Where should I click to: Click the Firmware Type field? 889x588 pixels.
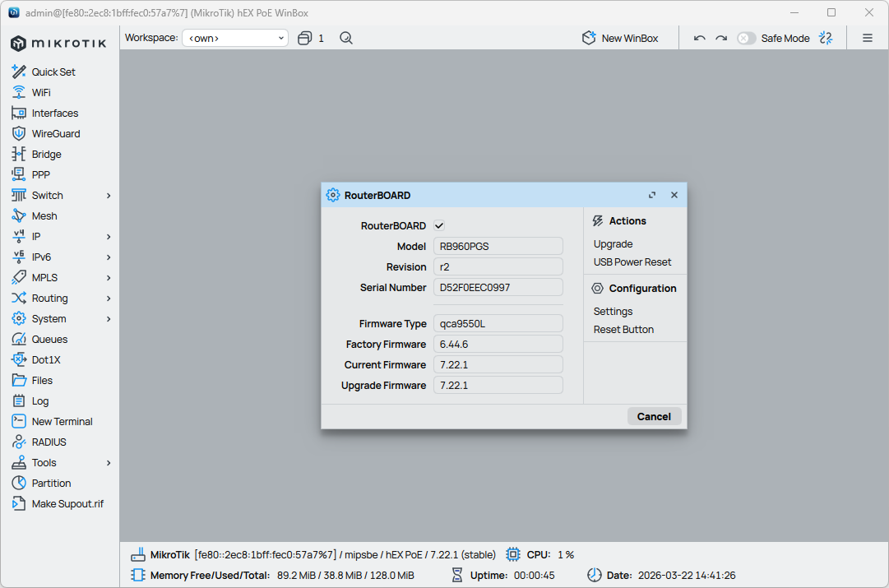498,324
